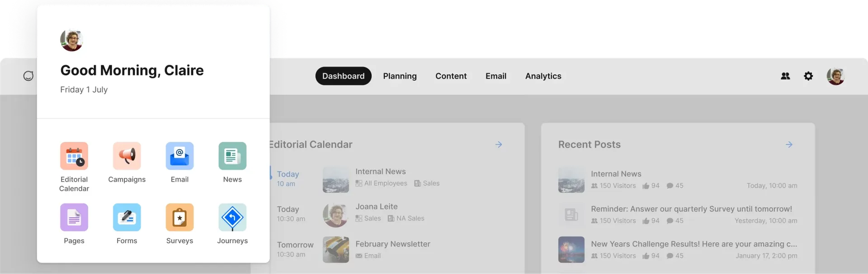The width and height of the screenshot is (868, 274).
Task: Open the profile avatar in top-right
Action: point(835,76)
